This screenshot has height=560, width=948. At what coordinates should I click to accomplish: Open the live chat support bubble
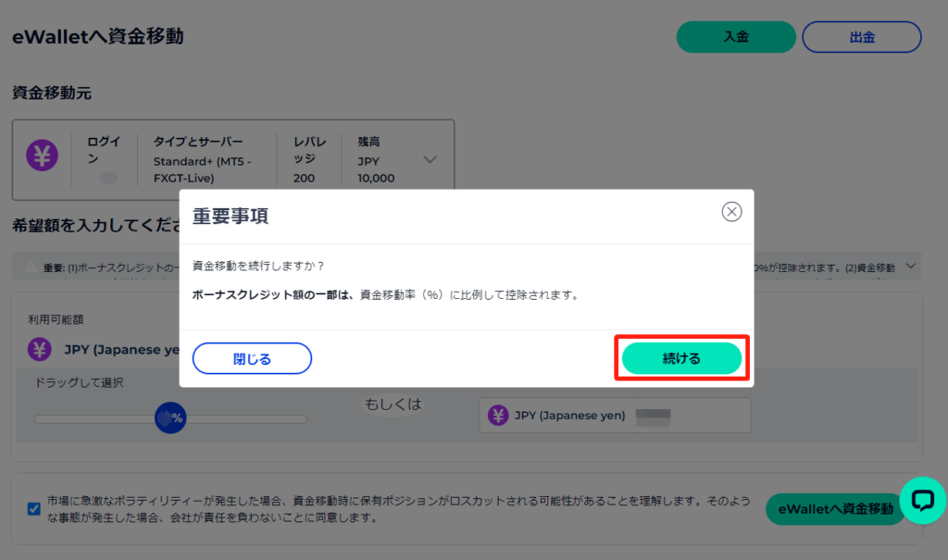pos(922,500)
